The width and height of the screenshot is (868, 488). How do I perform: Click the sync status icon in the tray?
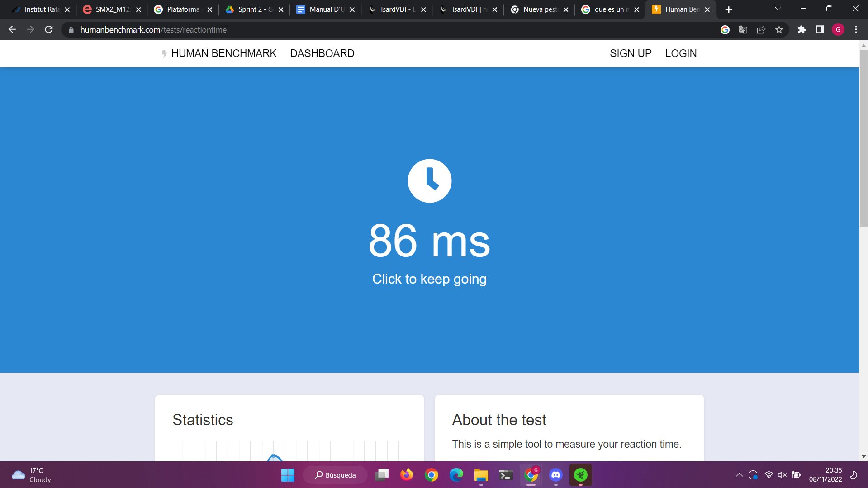[x=753, y=475]
